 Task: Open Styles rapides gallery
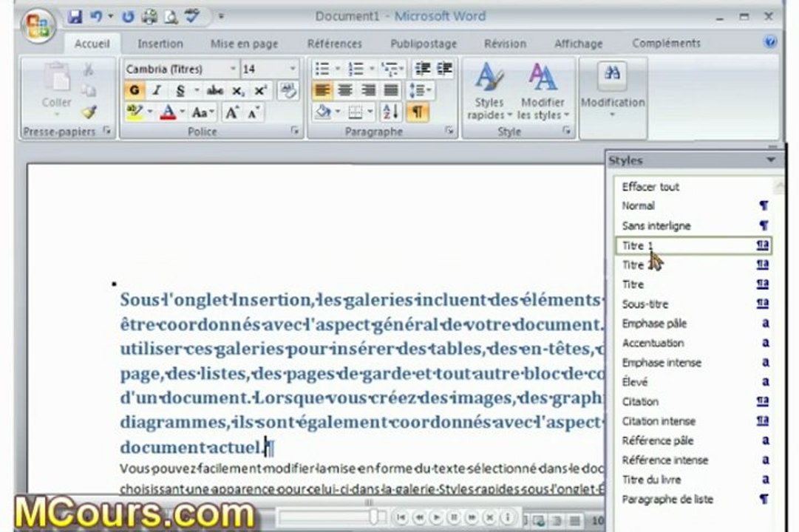click(489, 92)
